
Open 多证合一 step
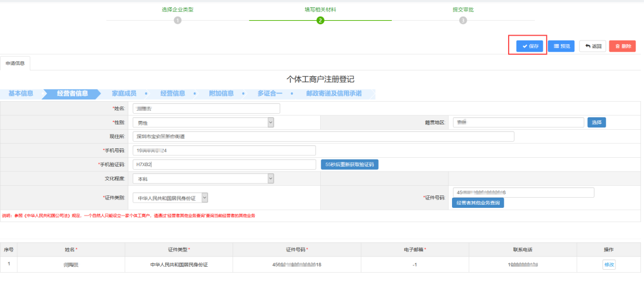click(270, 93)
